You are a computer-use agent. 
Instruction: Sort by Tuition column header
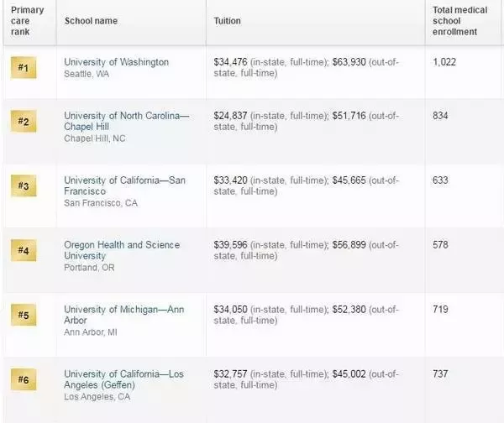point(228,21)
